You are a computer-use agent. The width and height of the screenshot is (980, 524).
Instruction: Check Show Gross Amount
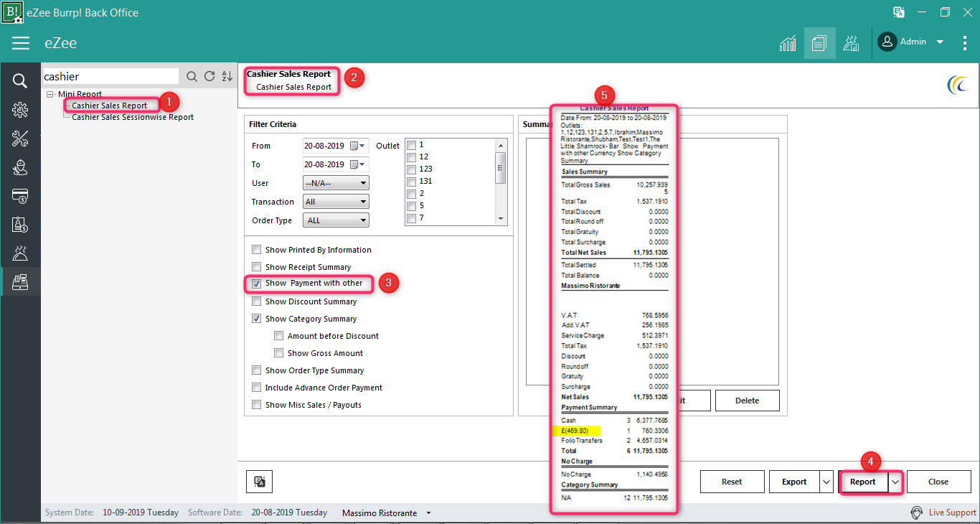coord(278,353)
